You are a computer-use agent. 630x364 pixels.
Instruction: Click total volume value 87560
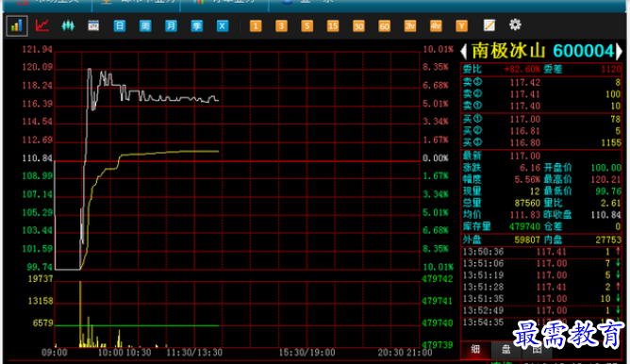pyautogui.click(x=527, y=203)
